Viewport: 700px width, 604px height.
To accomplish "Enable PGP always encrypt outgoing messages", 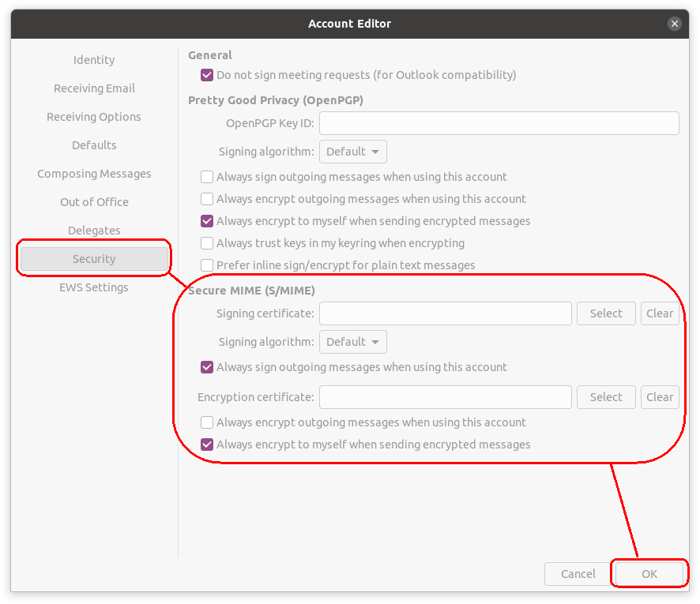I will tap(207, 199).
